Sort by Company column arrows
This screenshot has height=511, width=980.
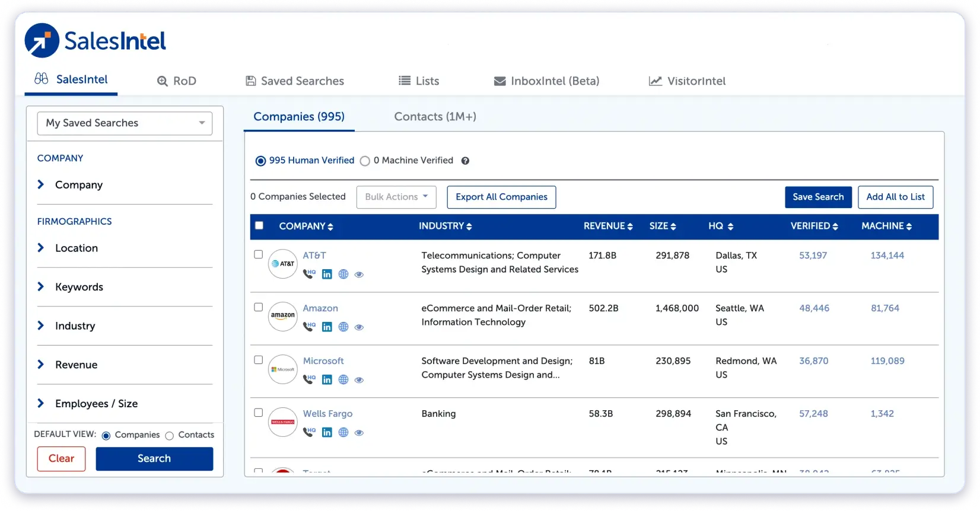tap(330, 226)
